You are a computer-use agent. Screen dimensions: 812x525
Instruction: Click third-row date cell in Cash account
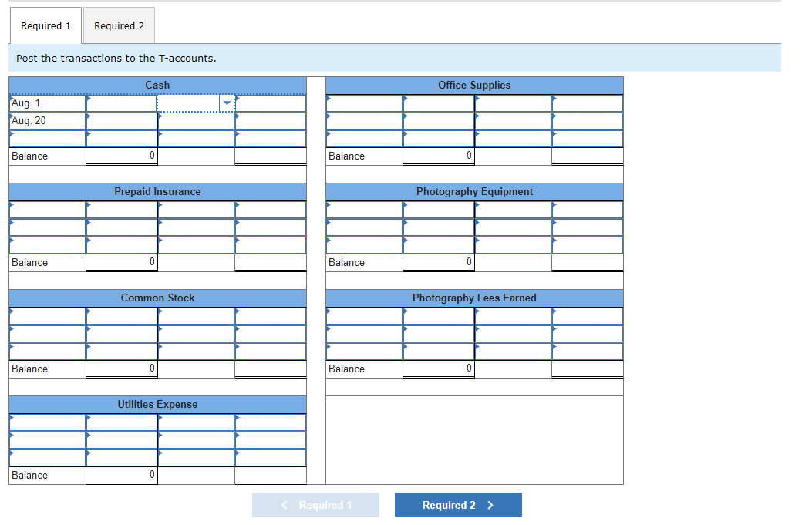click(48, 138)
